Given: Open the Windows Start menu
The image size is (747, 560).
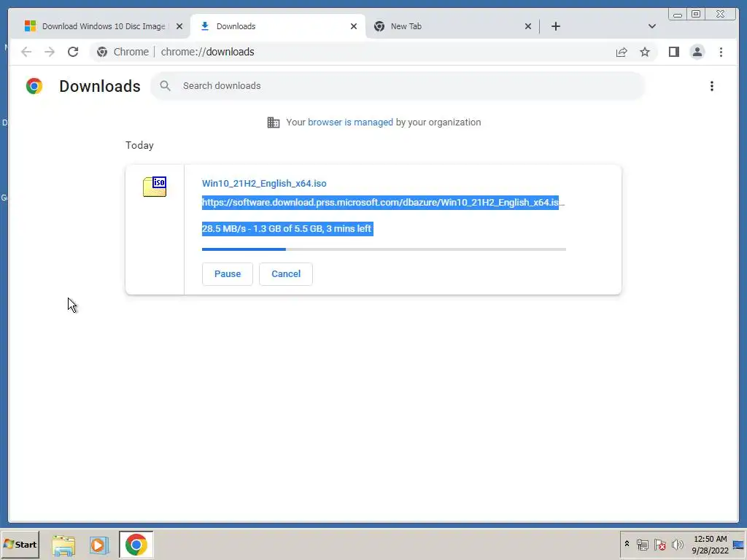Looking at the screenshot, I should pyautogui.click(x=20, y=544).
